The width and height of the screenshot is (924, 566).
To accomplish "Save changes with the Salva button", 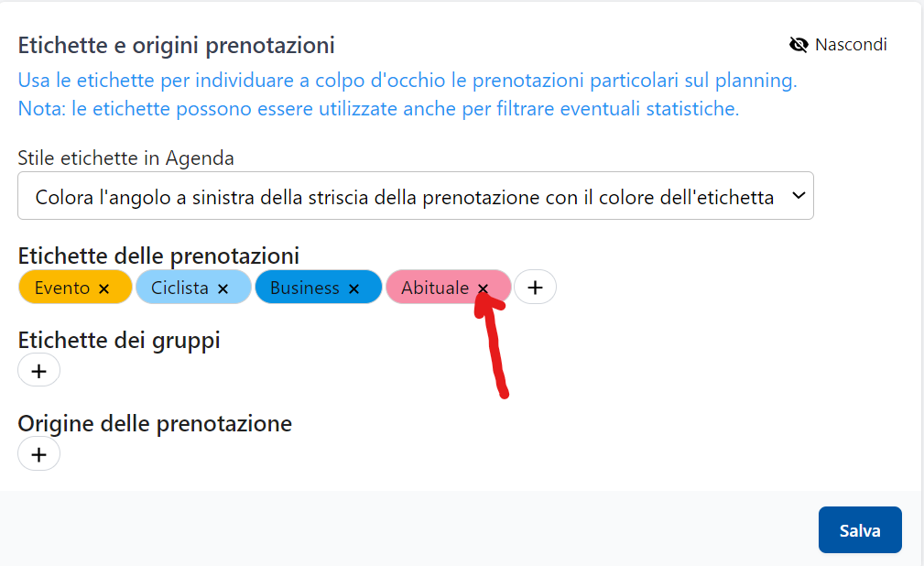I will click(860, 530).
